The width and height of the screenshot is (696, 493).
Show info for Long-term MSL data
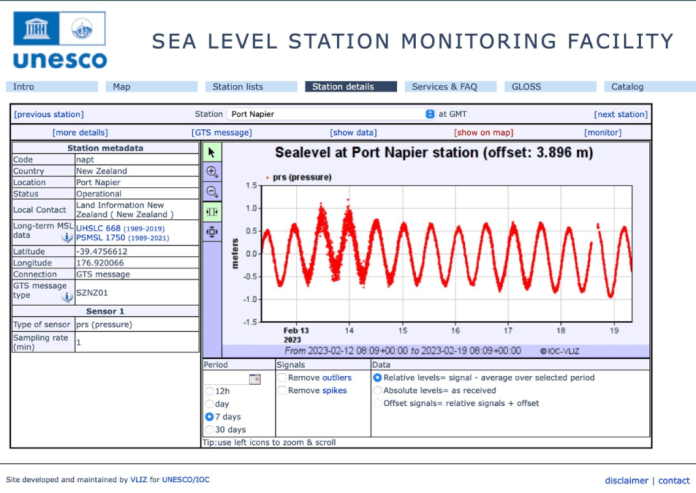pos(67,237)
